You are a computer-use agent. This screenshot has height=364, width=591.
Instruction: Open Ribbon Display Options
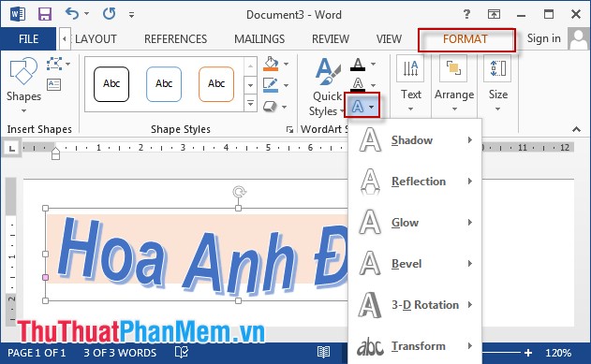coord(494,14)
